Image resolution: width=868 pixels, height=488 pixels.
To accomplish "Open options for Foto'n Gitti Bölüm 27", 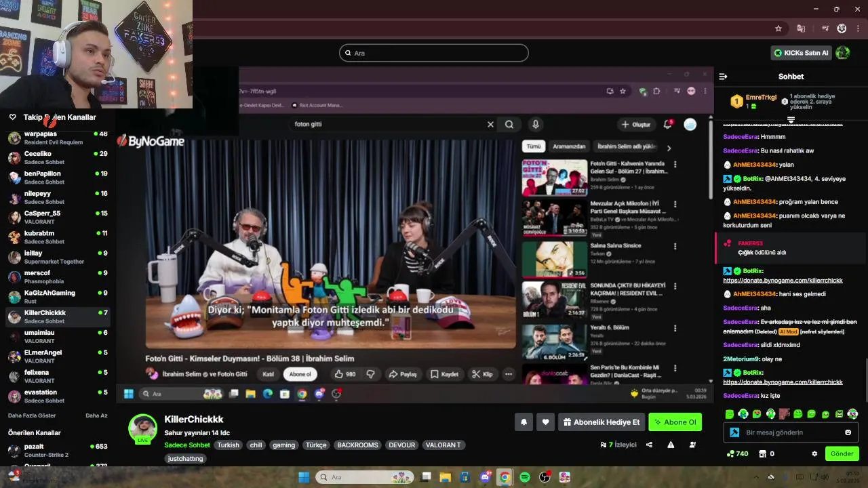I will [x=675, y=164].
